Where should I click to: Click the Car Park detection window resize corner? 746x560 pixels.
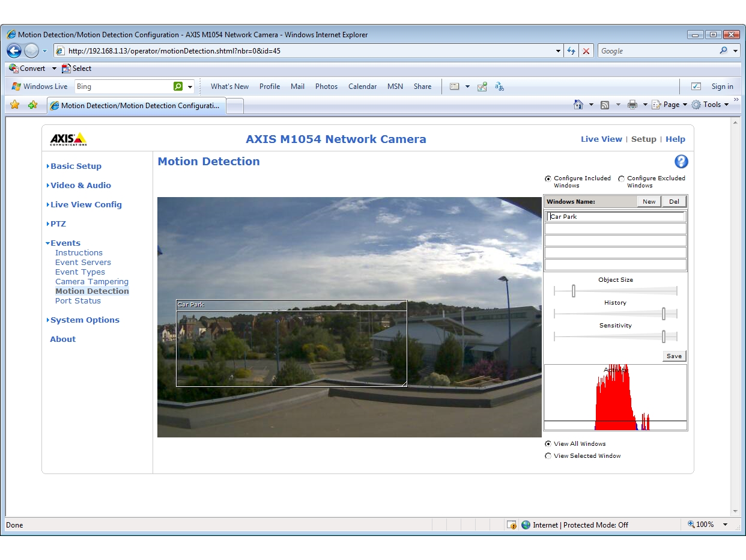[x=404, y=383]
